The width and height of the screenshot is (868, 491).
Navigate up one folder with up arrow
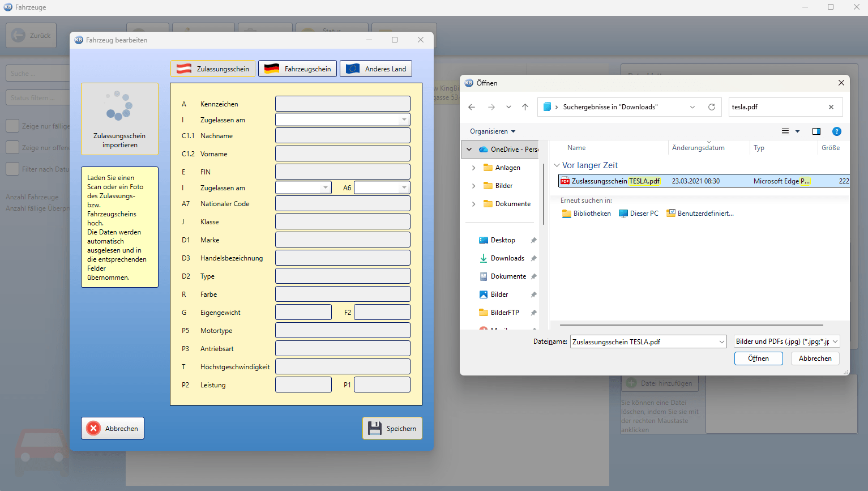tap(525, 107)
